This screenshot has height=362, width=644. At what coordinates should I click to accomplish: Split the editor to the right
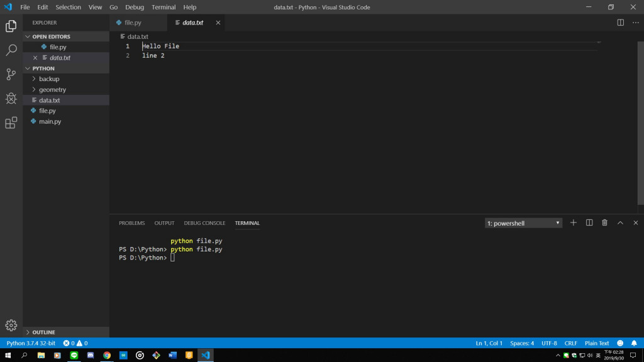621,23
